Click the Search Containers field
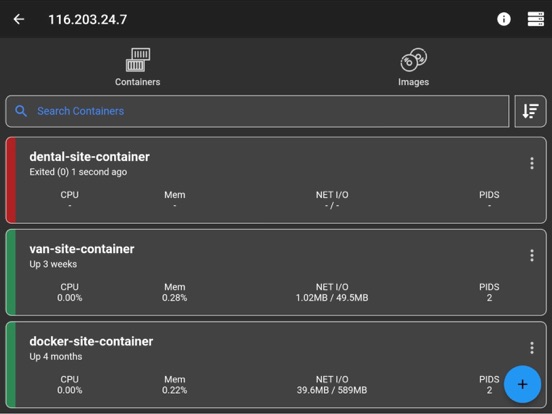552x414 pixels. [257, 111]
